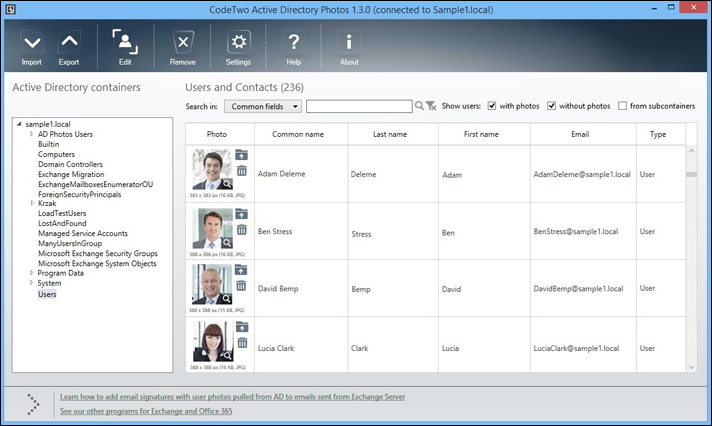Sort by Last name column header

393,134
